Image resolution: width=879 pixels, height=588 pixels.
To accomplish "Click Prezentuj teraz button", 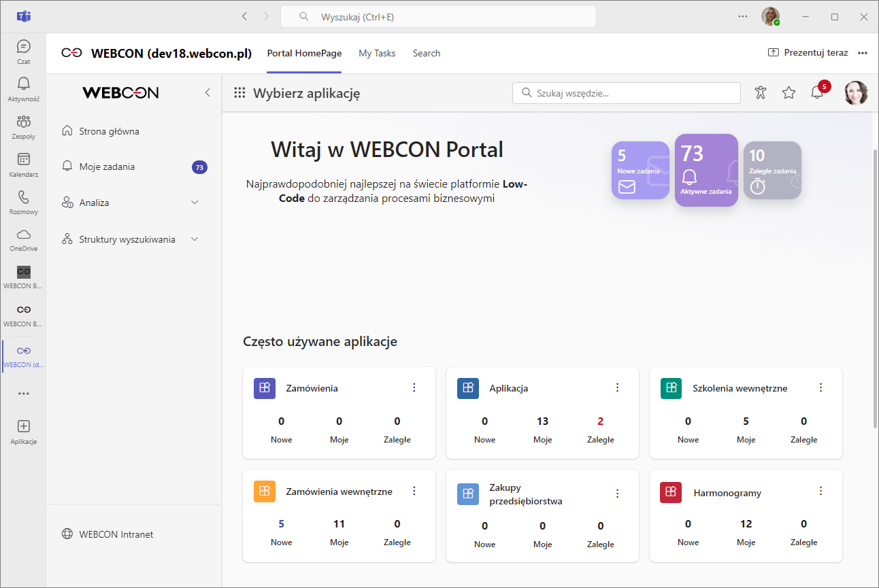I will (x=808, y=52).
